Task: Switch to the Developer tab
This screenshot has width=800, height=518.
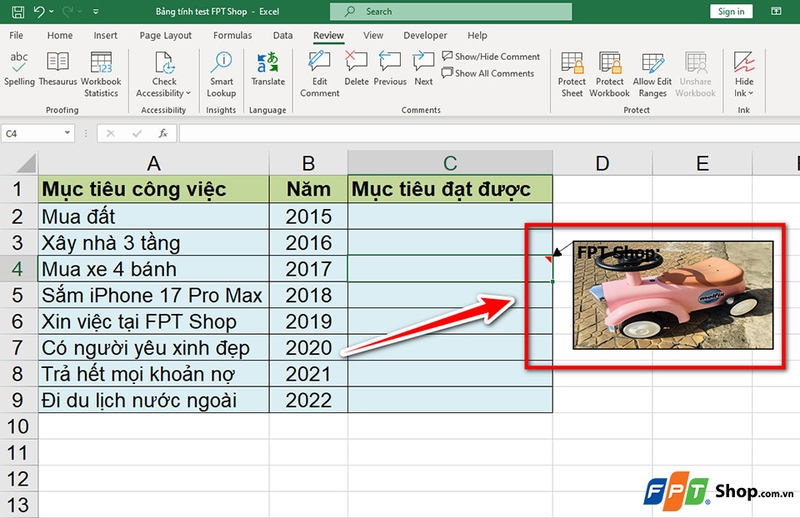Action: [x=425, y=35]
